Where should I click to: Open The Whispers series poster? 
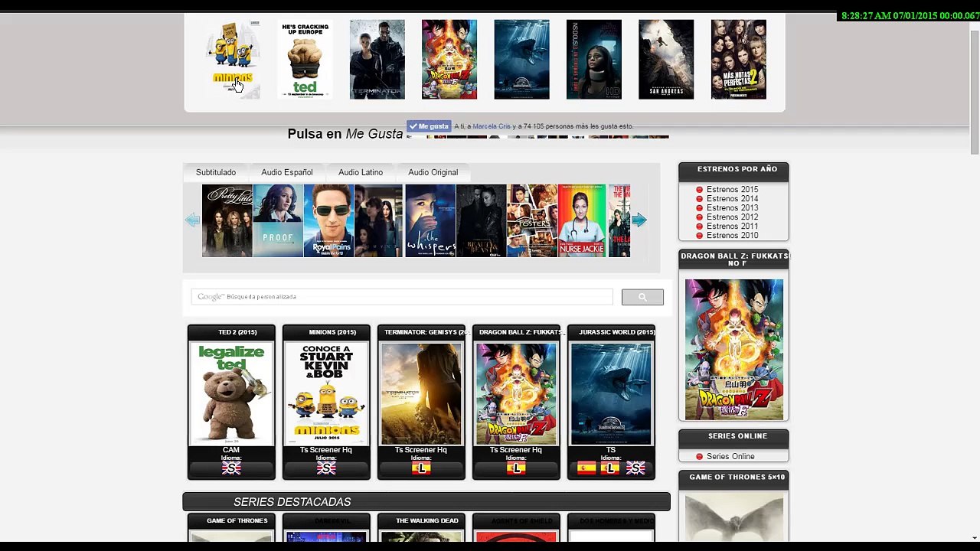(430, 220)
